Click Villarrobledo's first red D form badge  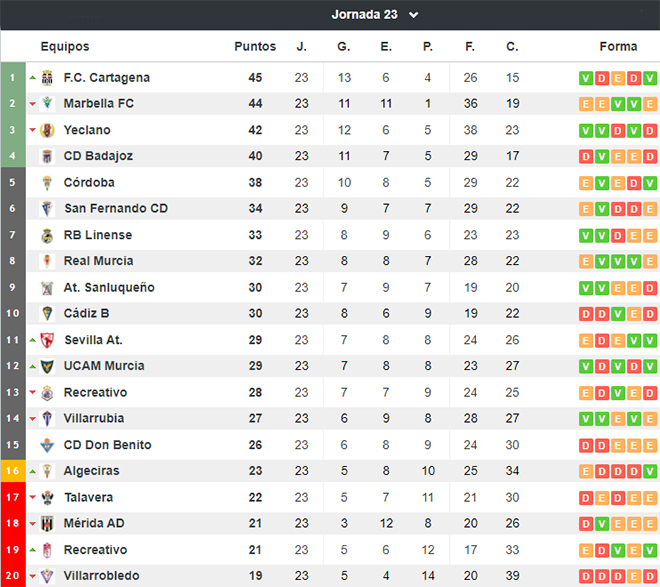585,576
